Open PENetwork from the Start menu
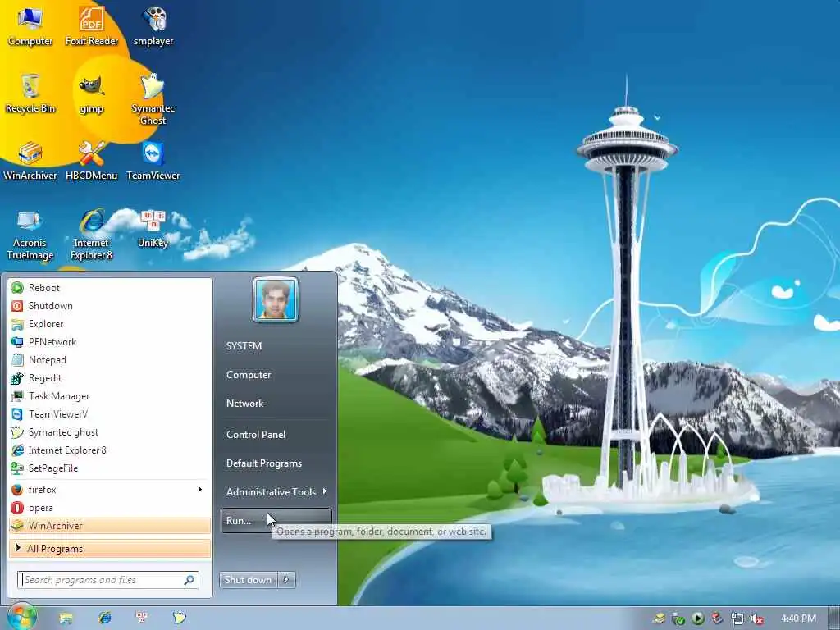 click(110, 342)
